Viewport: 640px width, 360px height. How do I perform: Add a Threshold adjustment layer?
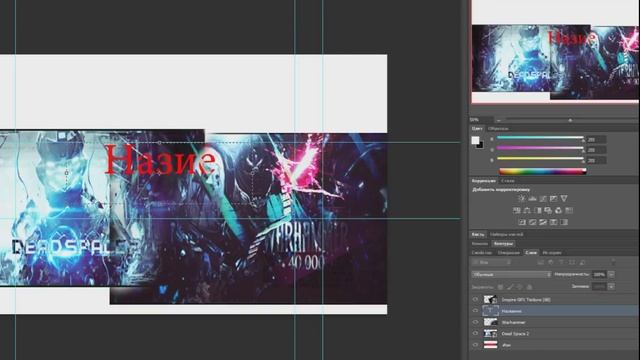pos(543,222)
